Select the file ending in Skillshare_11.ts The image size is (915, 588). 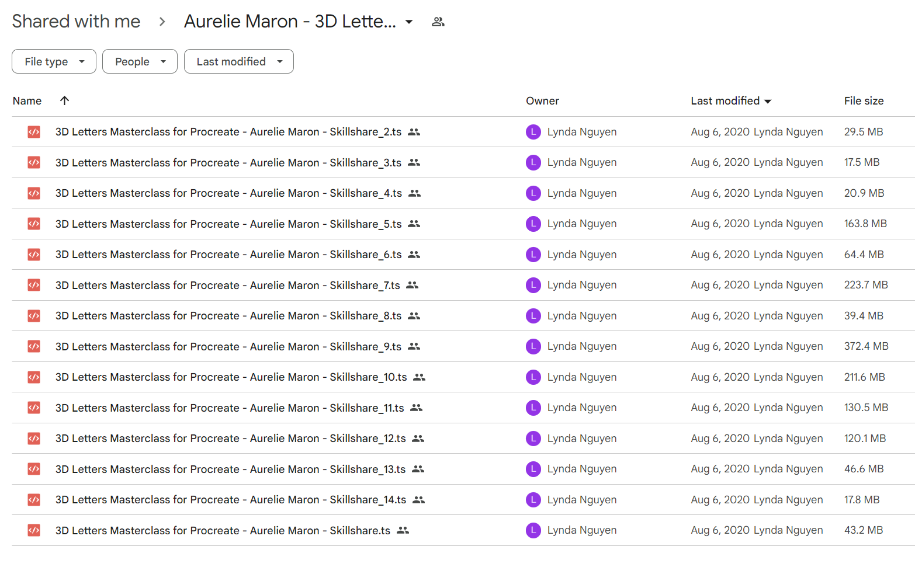[x=230, y=408]
